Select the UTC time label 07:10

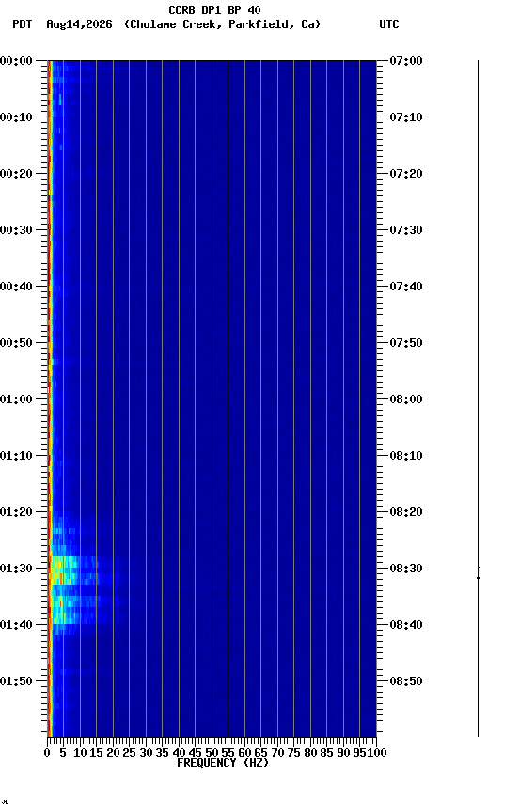[406, 117]
